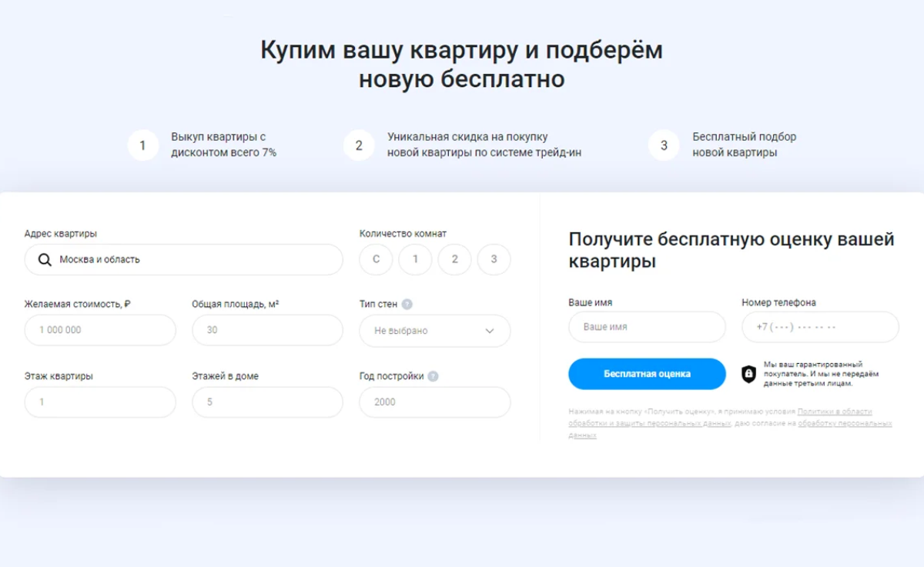Click the Желаемая стоимость field
The image size is (924, 567).
[100, 330]
